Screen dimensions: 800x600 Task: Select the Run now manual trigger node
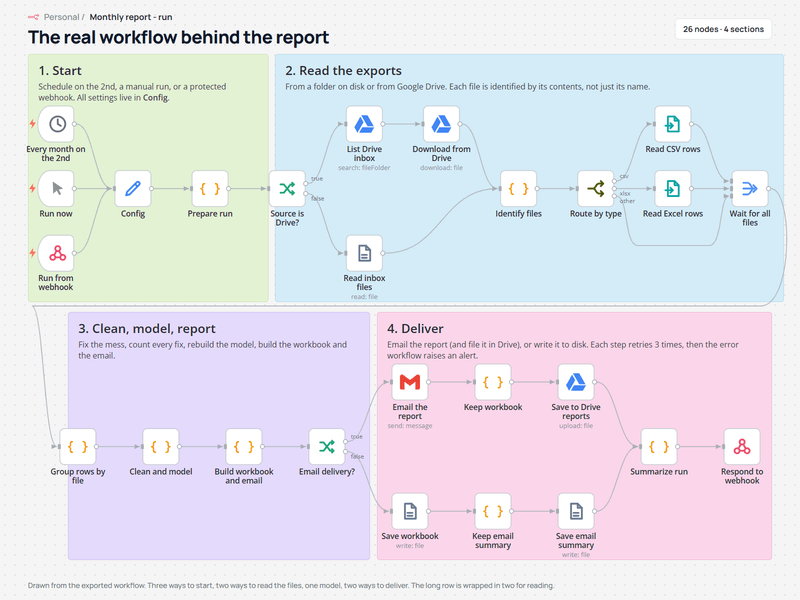point(56,188)
